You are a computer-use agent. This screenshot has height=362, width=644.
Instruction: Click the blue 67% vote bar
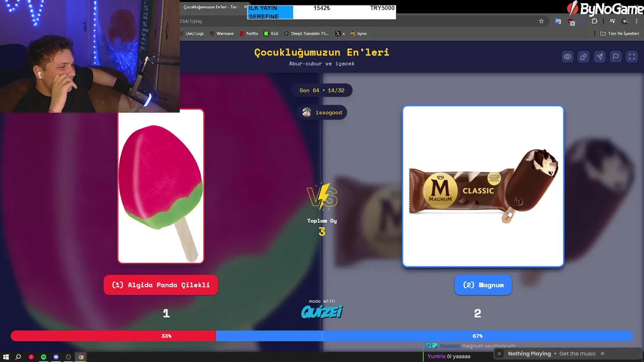click(425, 336)
